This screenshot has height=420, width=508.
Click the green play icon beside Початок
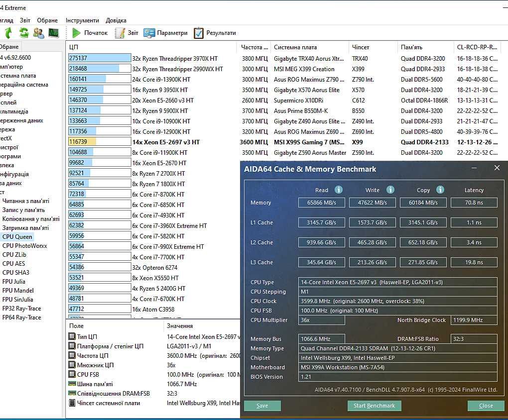76,33
